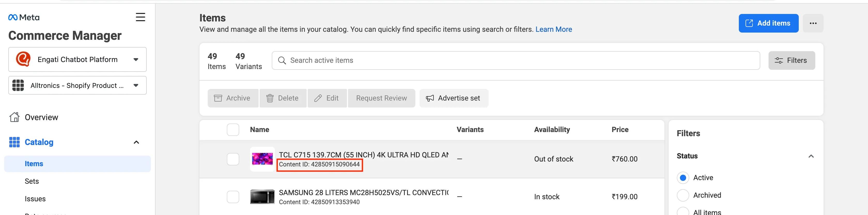Click the TCL C715 139.7CM item name
Image resolution: width=868 pixels, height=215 pixels.
(363, 155)
